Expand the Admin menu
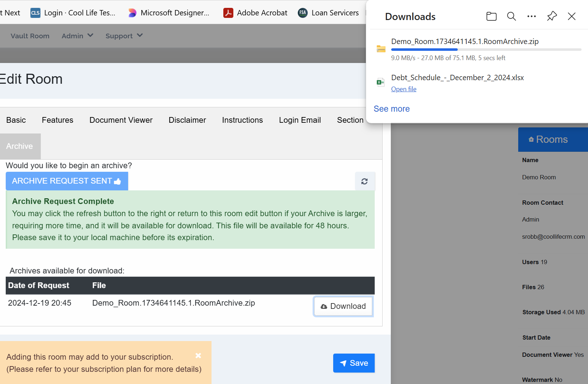The width and height of the screenshot is (588, 384). point(77,36)
